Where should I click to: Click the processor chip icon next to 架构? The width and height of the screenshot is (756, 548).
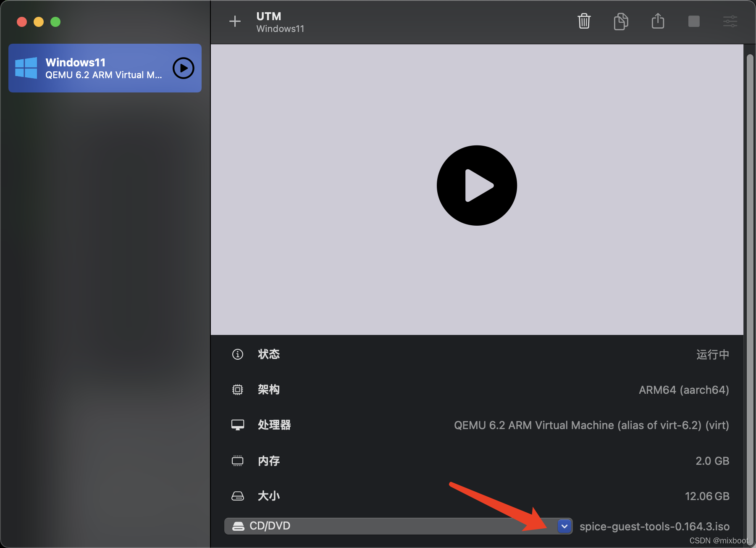point(238,390)
